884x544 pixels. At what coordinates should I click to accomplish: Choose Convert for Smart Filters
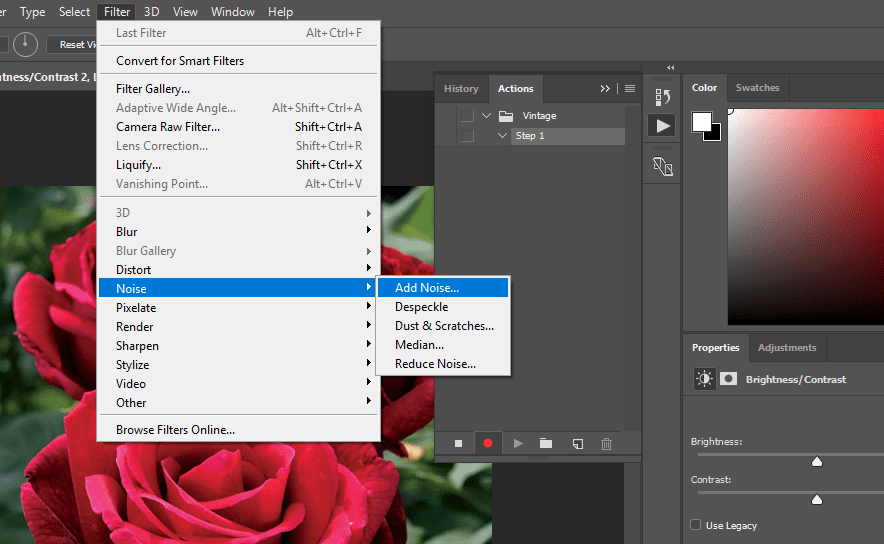[237, 61]
